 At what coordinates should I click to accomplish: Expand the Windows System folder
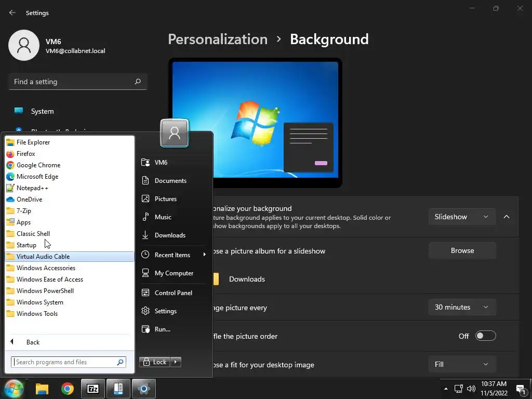70,302
